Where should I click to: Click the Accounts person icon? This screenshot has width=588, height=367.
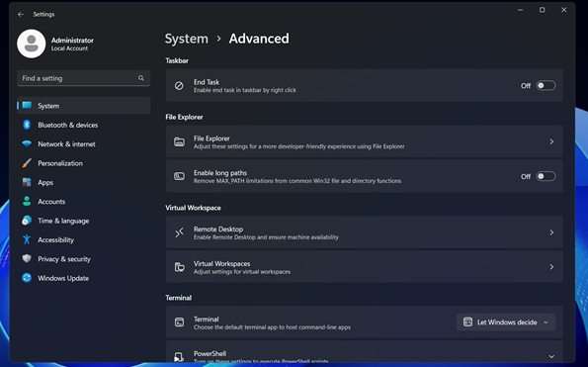(x=27, y=201)
